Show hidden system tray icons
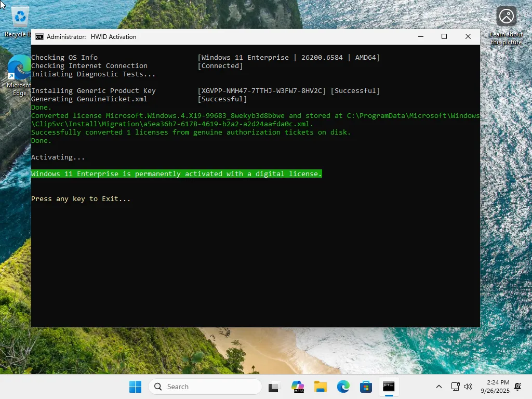Screen dimensions: 532x399 [x=438, y=387]
